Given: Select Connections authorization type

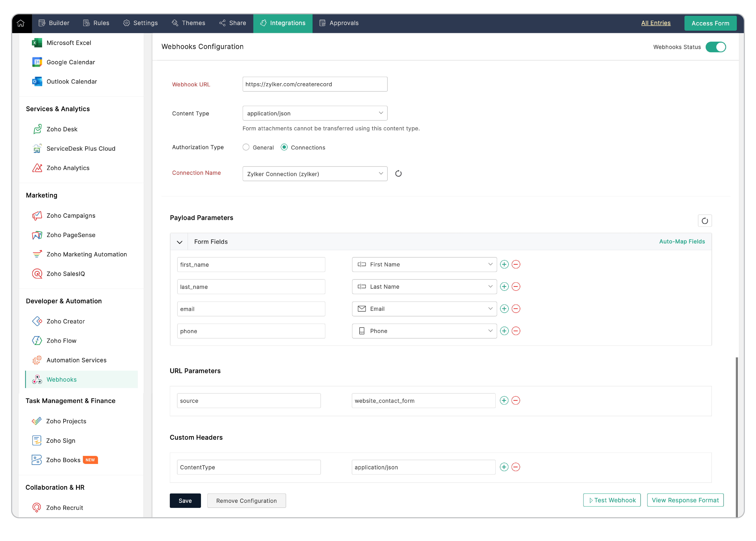Looking at the screenshot, I should (284, 147).
